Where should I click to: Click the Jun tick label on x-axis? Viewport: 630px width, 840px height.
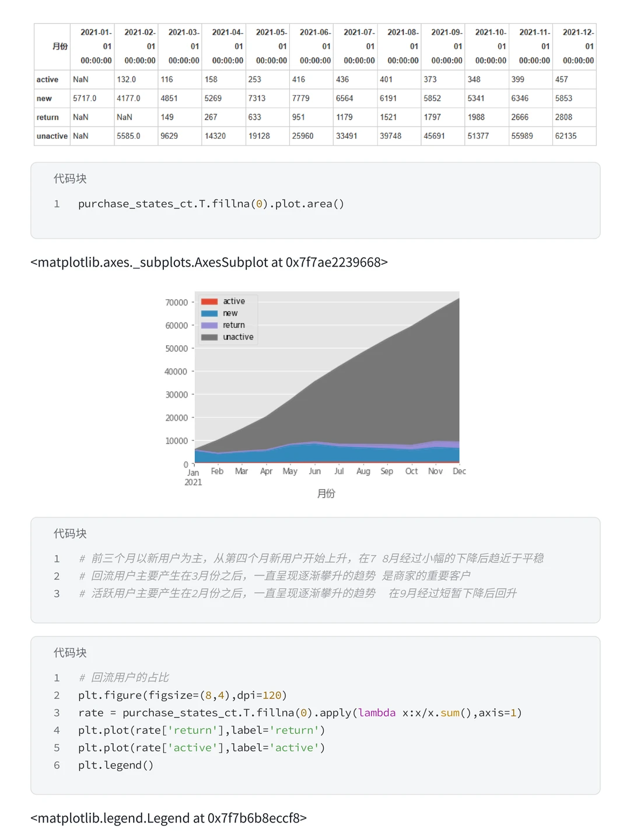pyautogui.click(x=314, y=471)
